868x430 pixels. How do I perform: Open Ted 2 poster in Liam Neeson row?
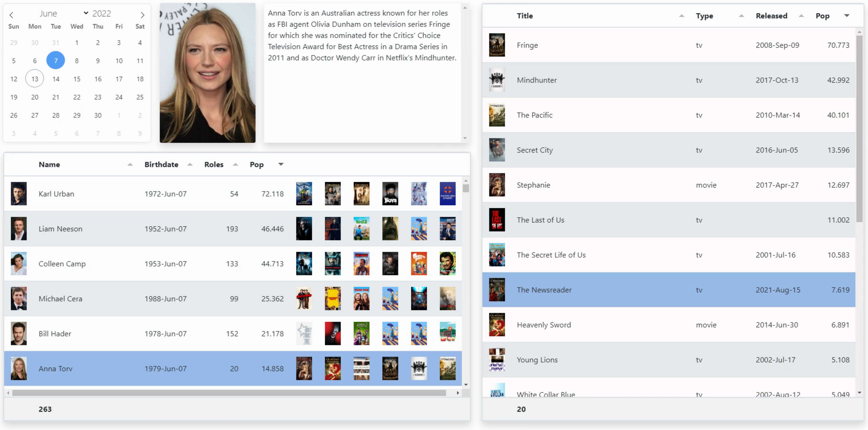pyautogui.click(x=362, y=229)
